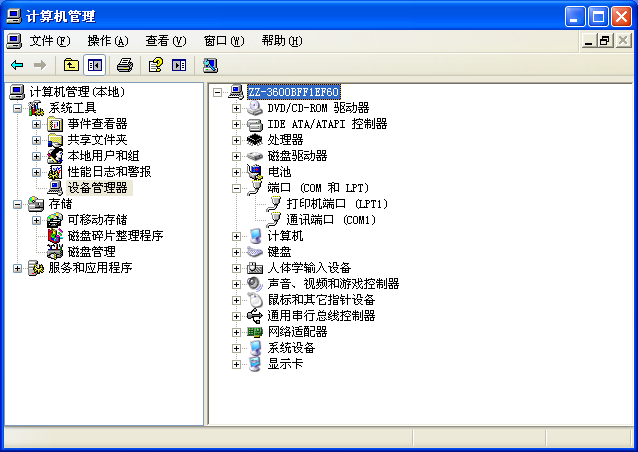Click the 声音、视频和游戏控制器 speaker icon
Image resolution: width=638 pixels, height=452 pixels.
point(255,284)
